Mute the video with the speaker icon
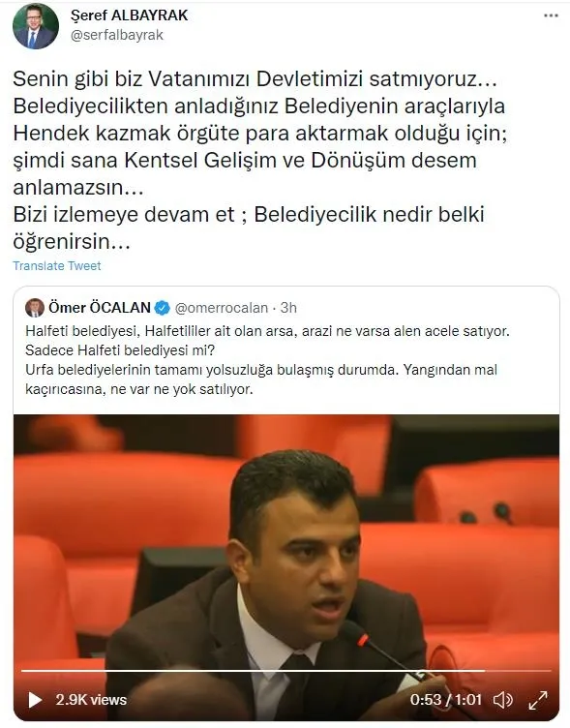This screenshot has height=728, width=570. pyautogui.click(x=502, y=700)
